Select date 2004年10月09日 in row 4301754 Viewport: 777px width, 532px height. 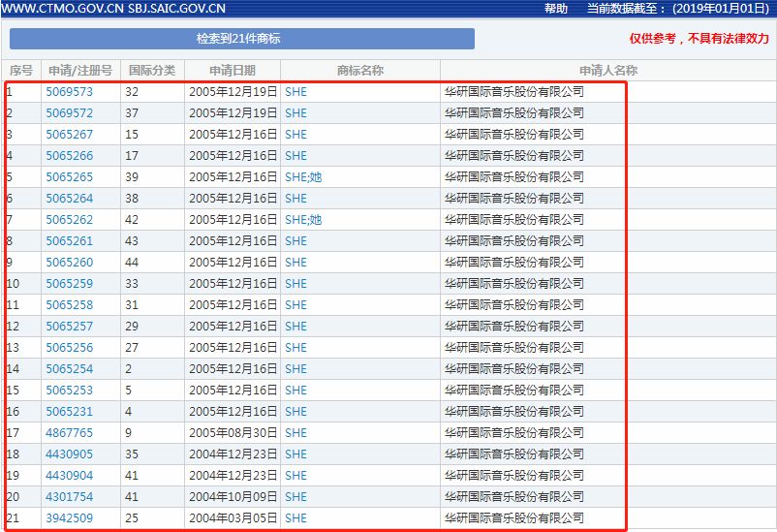tap(233, 497)
